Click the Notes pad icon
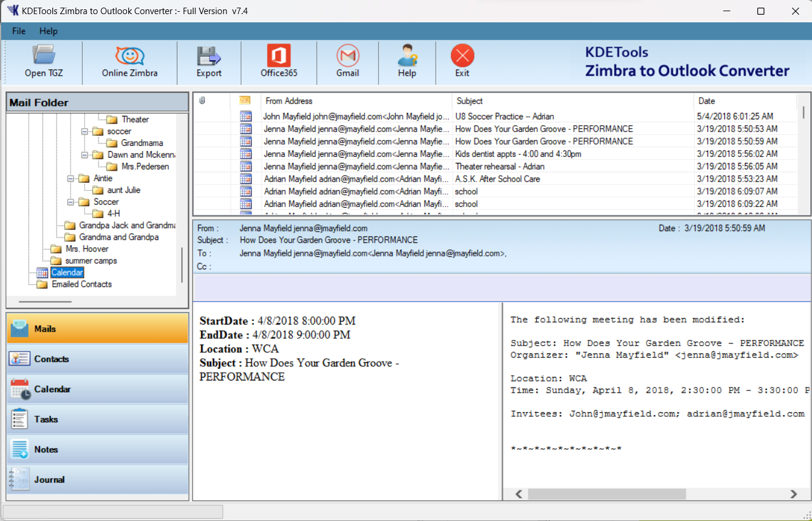This screenshot has width=812, height=521. click(19, 449)
